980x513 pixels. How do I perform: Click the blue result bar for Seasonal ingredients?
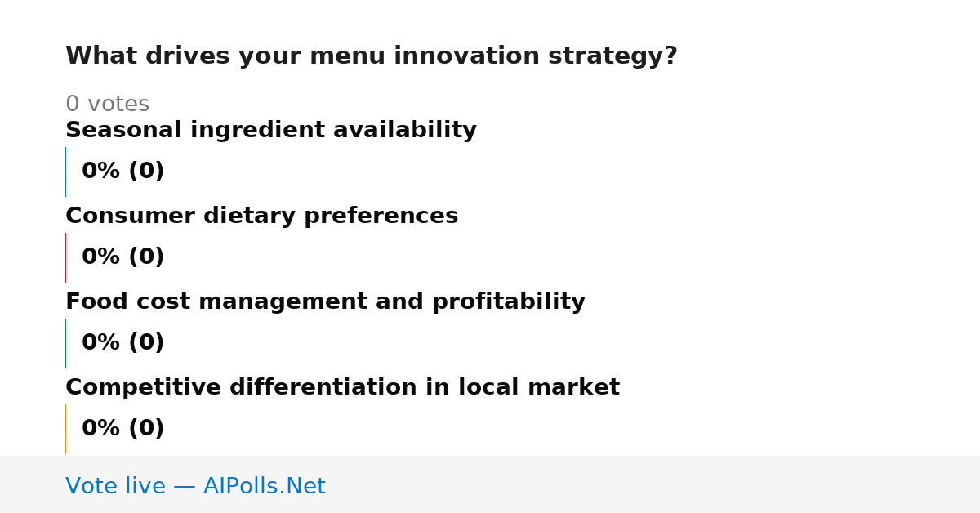click(x=65, y=172)
